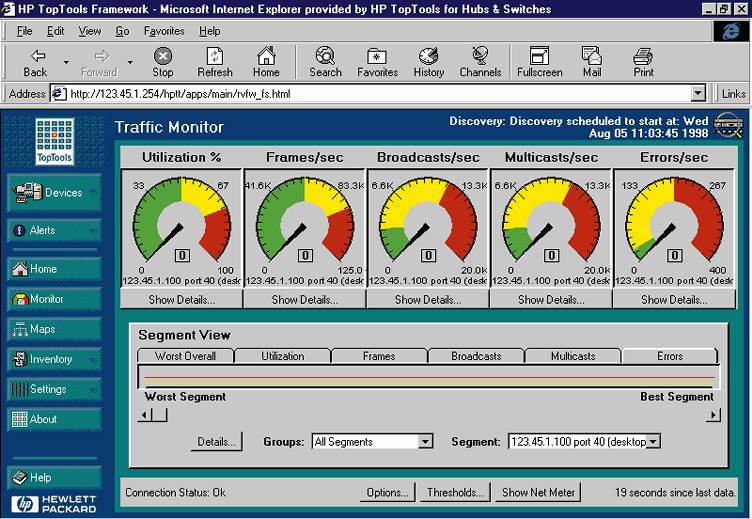The image size is (752, 519).
Task: Open Maps in the sidebar
Action: [x=54, y=330]
